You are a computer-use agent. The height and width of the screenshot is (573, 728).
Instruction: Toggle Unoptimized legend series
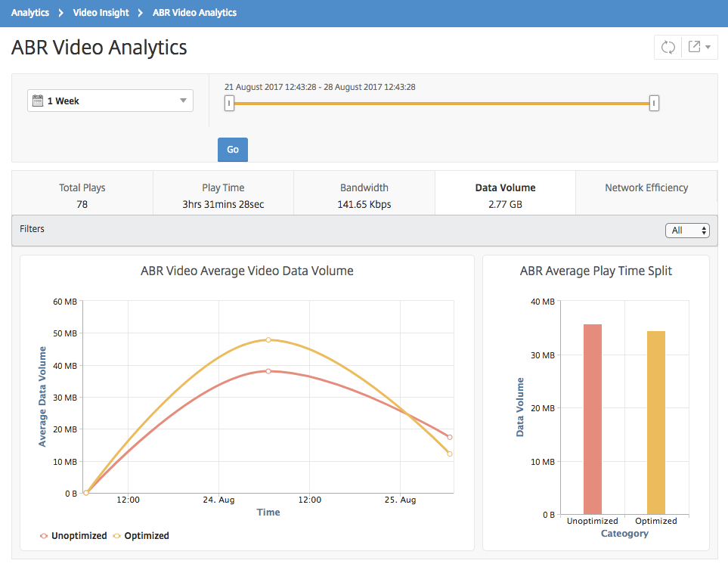click(73, 535)
